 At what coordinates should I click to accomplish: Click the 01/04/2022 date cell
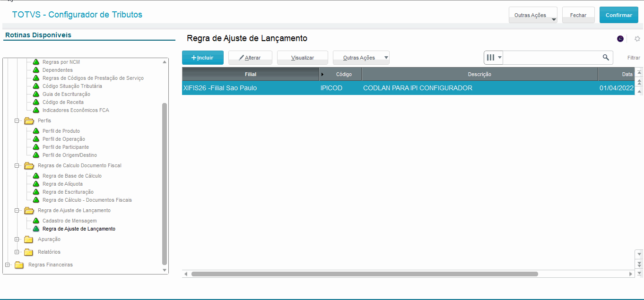pyautogui.click(x=616, y=88)
